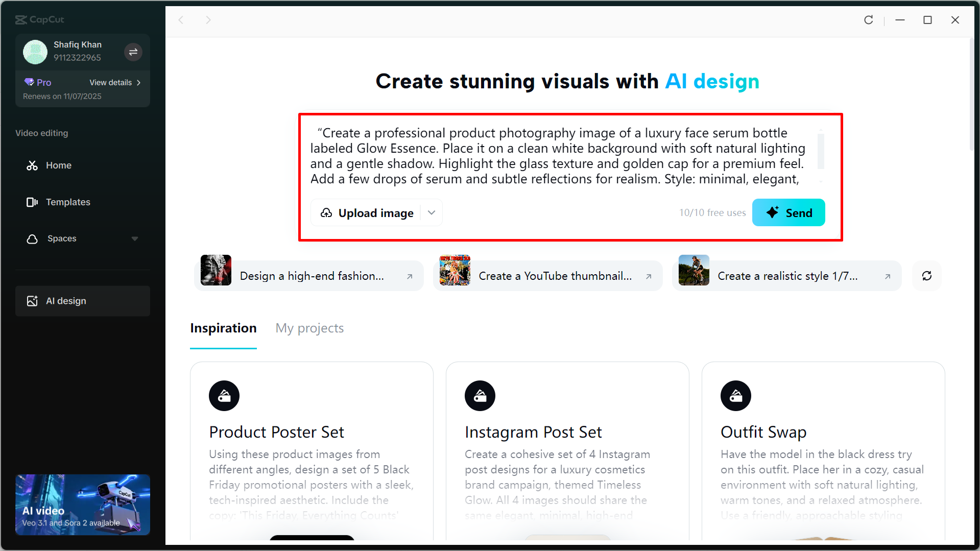Click the cloud upload icon

[x=326, y=213]
